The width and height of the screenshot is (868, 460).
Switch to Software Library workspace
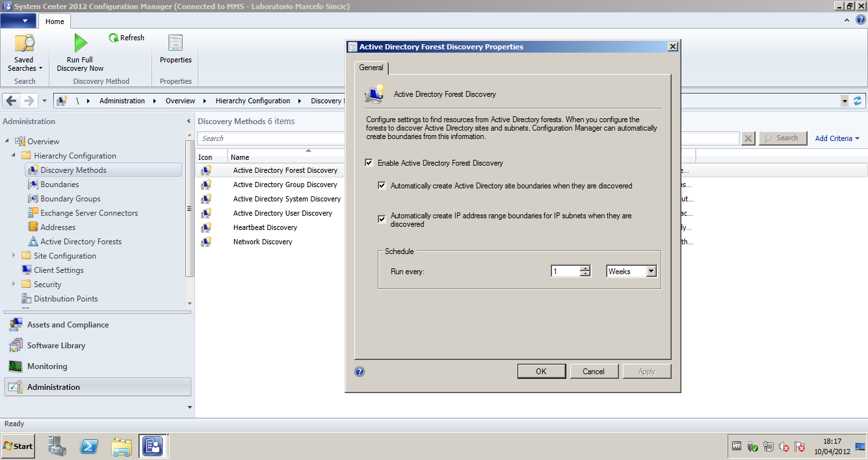(x=98, y=346)
